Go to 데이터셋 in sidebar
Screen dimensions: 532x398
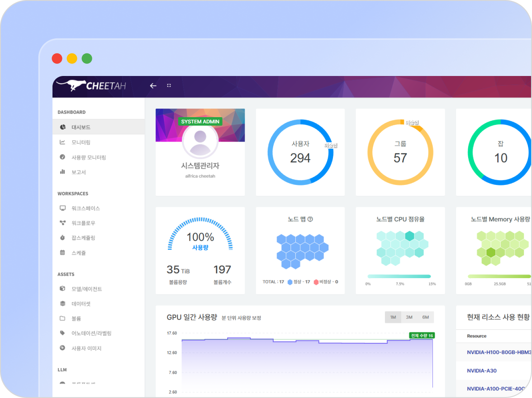coord(81,303)
